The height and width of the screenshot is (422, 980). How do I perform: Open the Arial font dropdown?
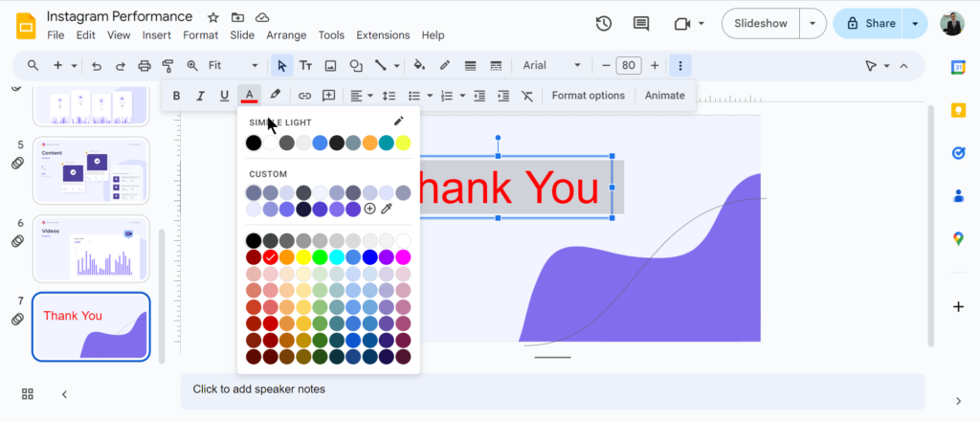coord(552,66)
